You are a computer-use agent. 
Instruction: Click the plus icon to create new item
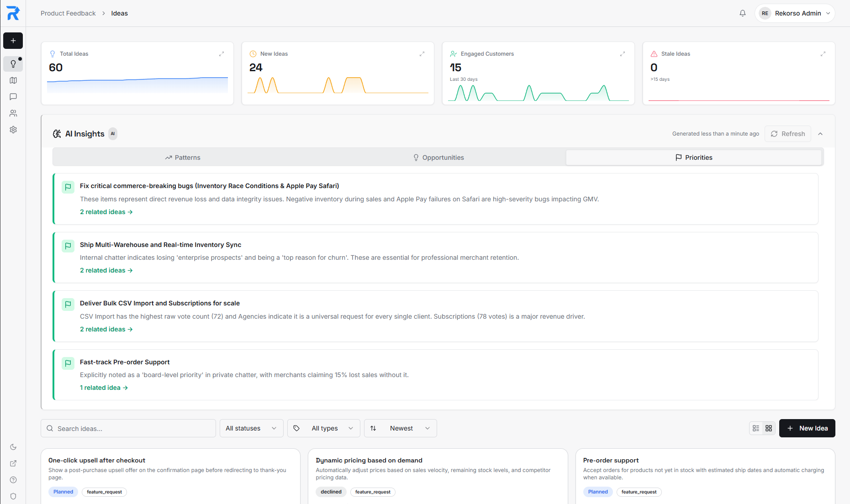click(13, 41)
